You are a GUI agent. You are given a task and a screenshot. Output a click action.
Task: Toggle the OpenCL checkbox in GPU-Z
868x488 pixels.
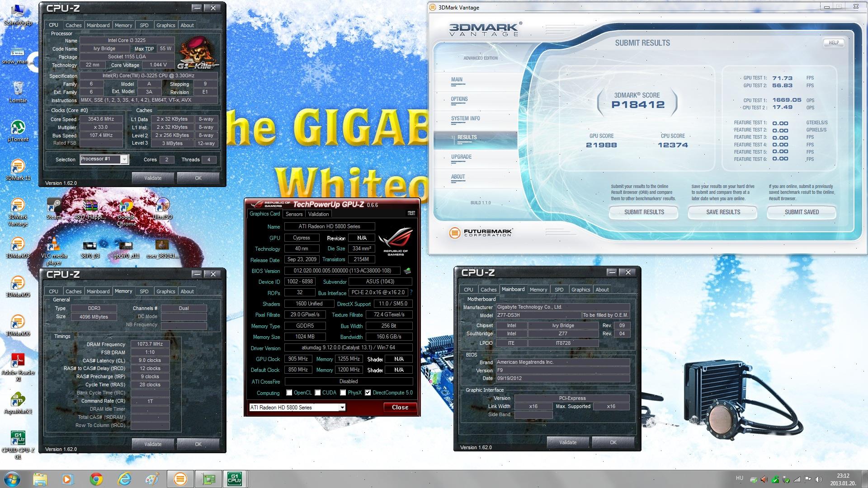point(289,393)
